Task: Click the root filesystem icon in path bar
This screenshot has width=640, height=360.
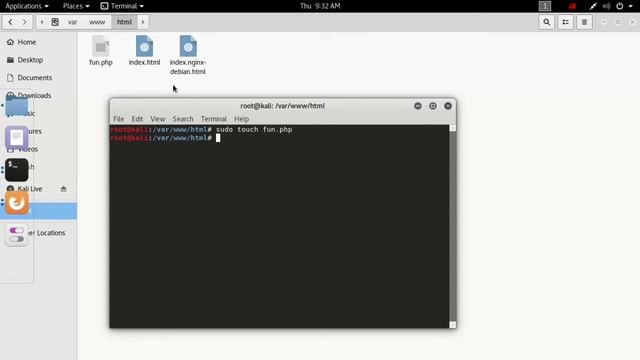Action: [55, 22]
